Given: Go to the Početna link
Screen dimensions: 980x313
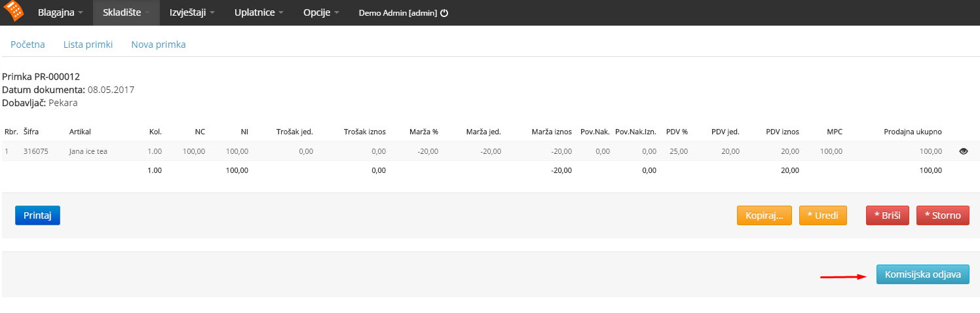Looking at the screenshot, I should pyautogui.click(x=28, y=45).
